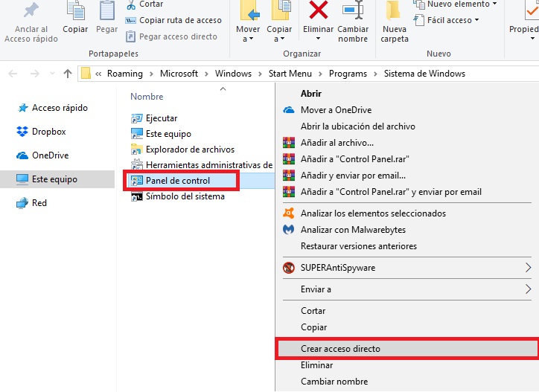
Task: Click the Cambiar nombre ribbon icon
Action: pos(353,11)
